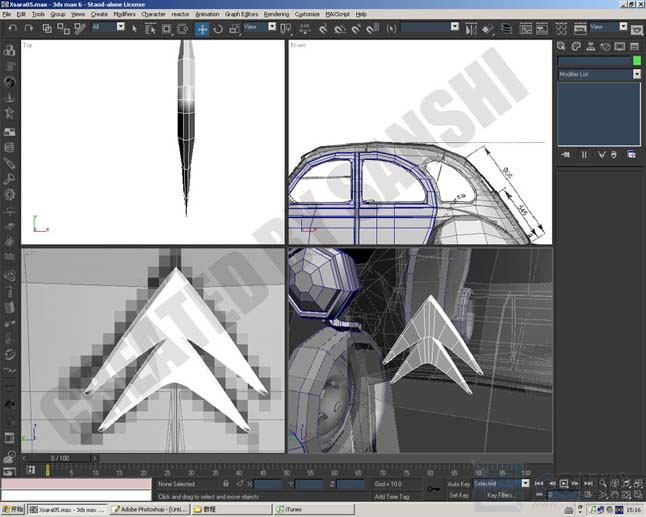The width and height of the screenshot is (646, 517).
Task: Open the Schematic View icon
Action: click(x=542, y=29)
